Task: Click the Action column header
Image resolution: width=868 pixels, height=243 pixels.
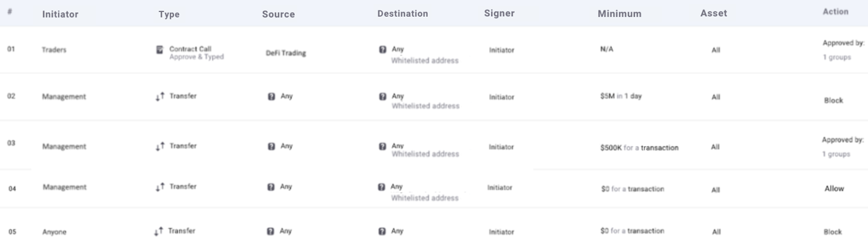Action: click(836, 11)
